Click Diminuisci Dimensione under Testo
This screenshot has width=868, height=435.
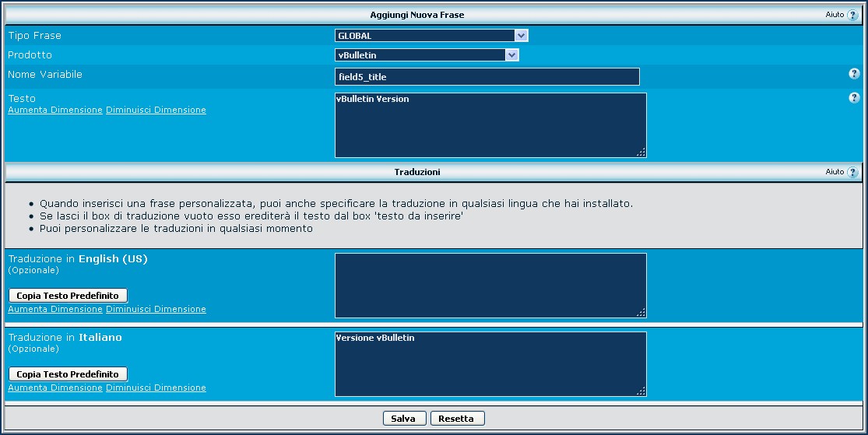[156, 111]
